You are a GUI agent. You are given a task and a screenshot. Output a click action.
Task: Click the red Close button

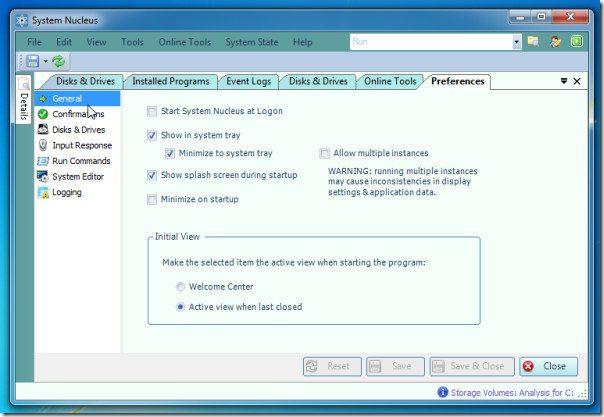pos(549,366)
